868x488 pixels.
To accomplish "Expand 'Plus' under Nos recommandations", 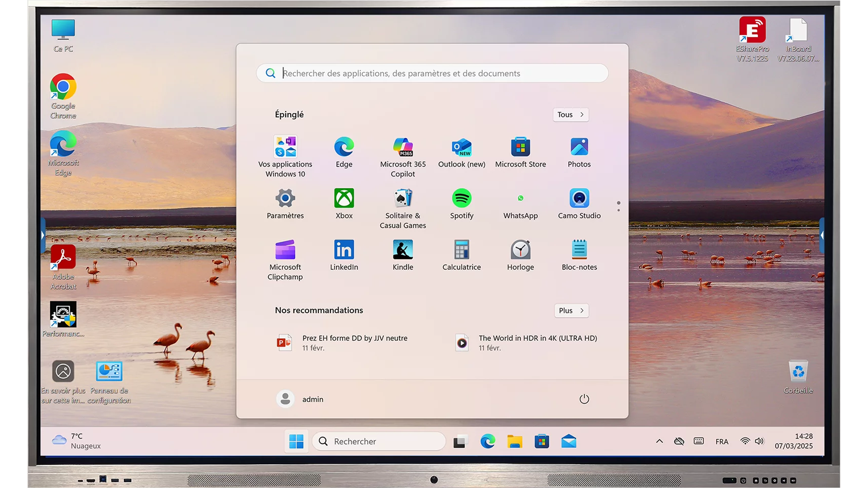I will tap(571, 310).
